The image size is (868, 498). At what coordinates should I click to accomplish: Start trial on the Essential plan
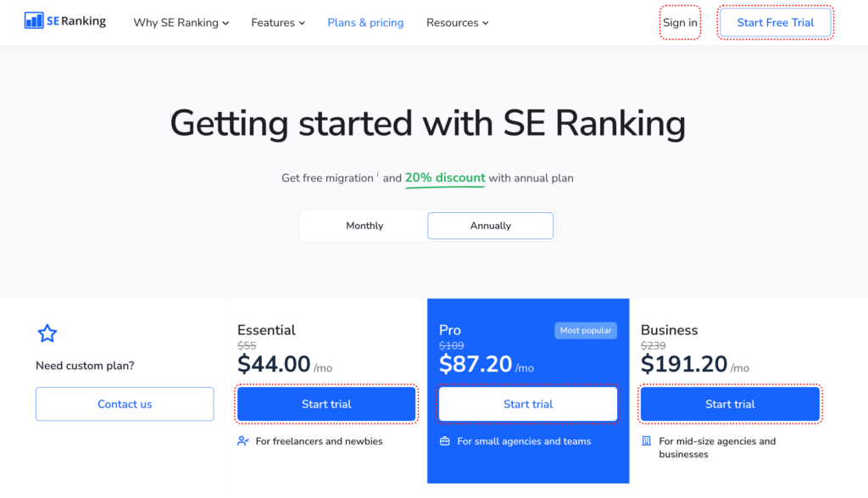pos(325,404)
